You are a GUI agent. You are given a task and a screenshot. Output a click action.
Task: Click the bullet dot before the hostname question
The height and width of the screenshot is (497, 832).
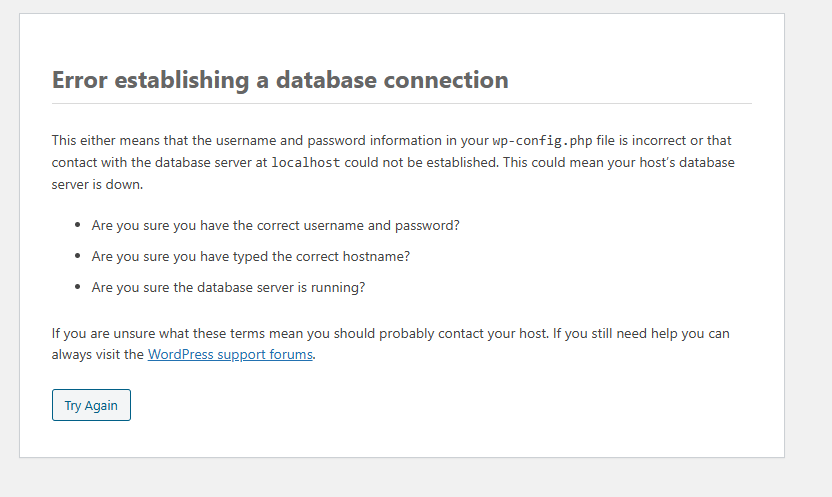[77, 257]
